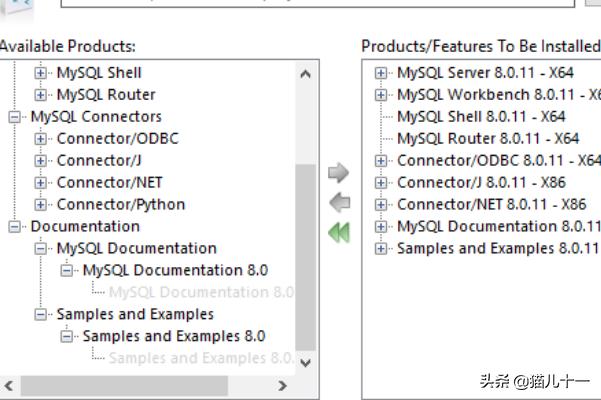Collapse the Samples and Examples 8.0 node
This screenshot has height=400, width=601.
(67, 336)
